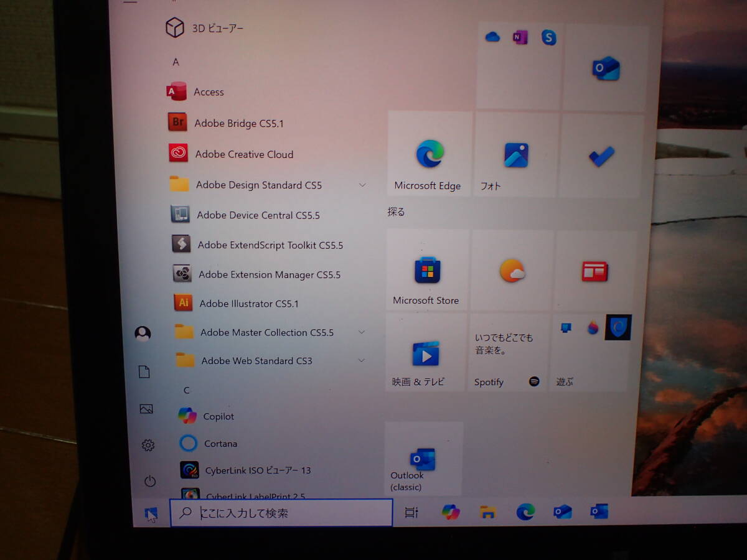Open CyberLink ISO ビューアー 13
Image resolution: width=747 pixels, height=560 pixels.
point(245,470)
